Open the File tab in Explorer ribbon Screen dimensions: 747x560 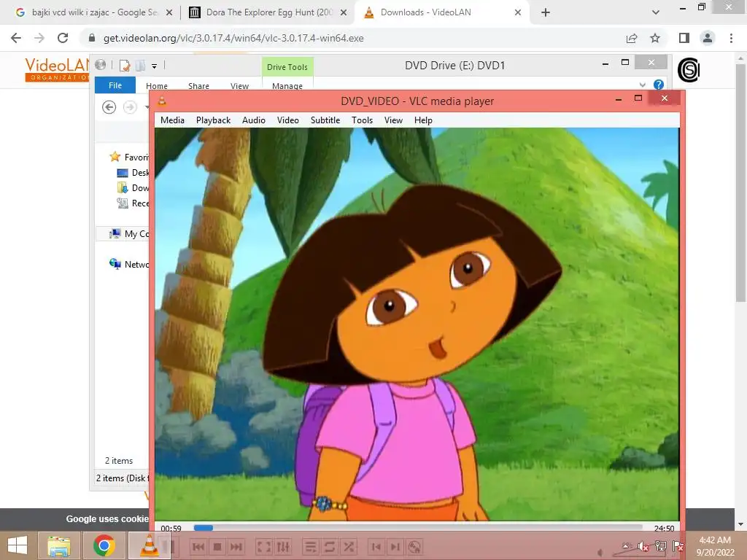tap(115, 85)
